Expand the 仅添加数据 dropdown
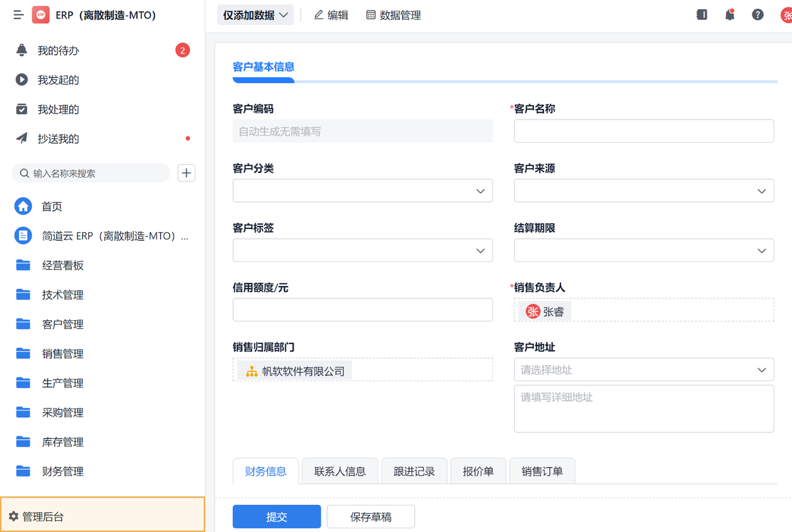The image size is (792, 532). [255, 15]
